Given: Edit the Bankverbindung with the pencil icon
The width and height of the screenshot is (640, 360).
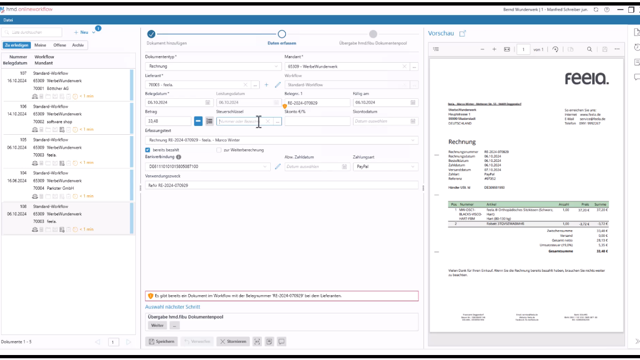Looking at the screenshot, I should [278, 167].
